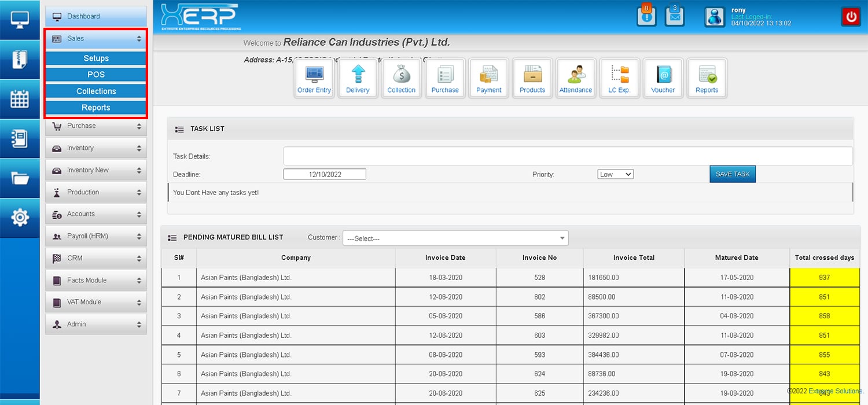Click the SAVE TASK button

pos(733,174)
